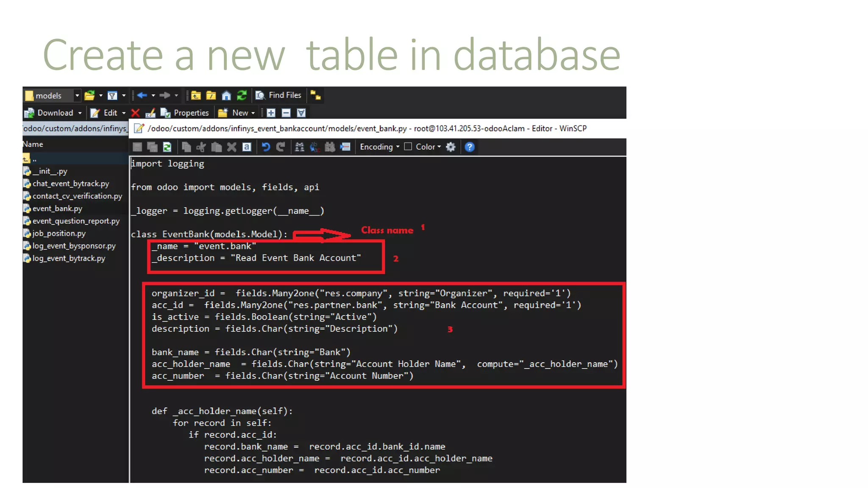Click the editor find binoculars icon
The height and width of the screenshot is (488, 868).
tap(299, 147)
